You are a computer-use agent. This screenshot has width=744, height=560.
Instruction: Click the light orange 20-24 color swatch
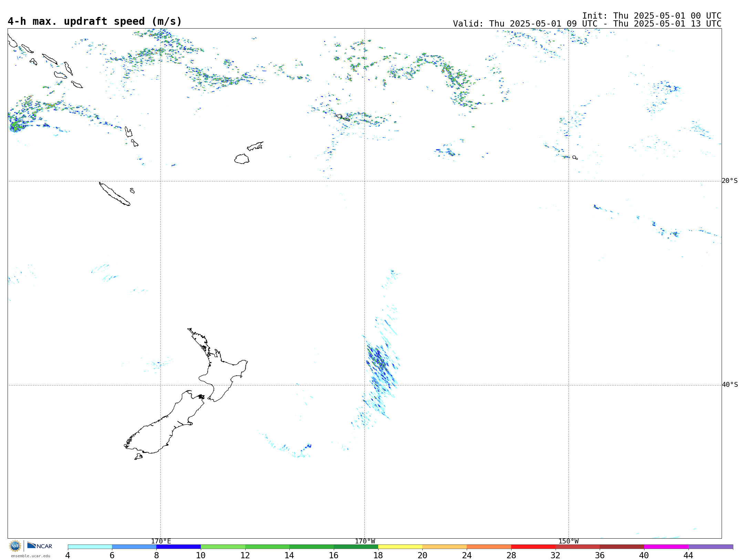(x=445, y=547)
